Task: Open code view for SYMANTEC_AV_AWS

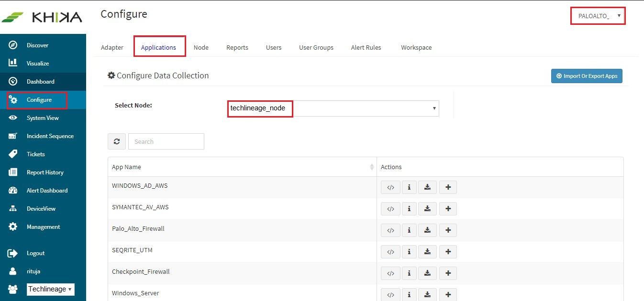Action: point(390,209)
